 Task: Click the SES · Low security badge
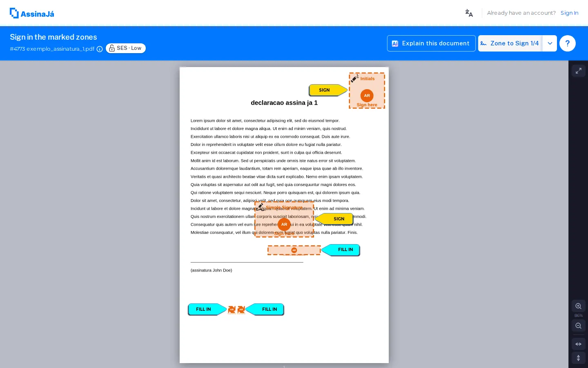(x=126, y=48)
